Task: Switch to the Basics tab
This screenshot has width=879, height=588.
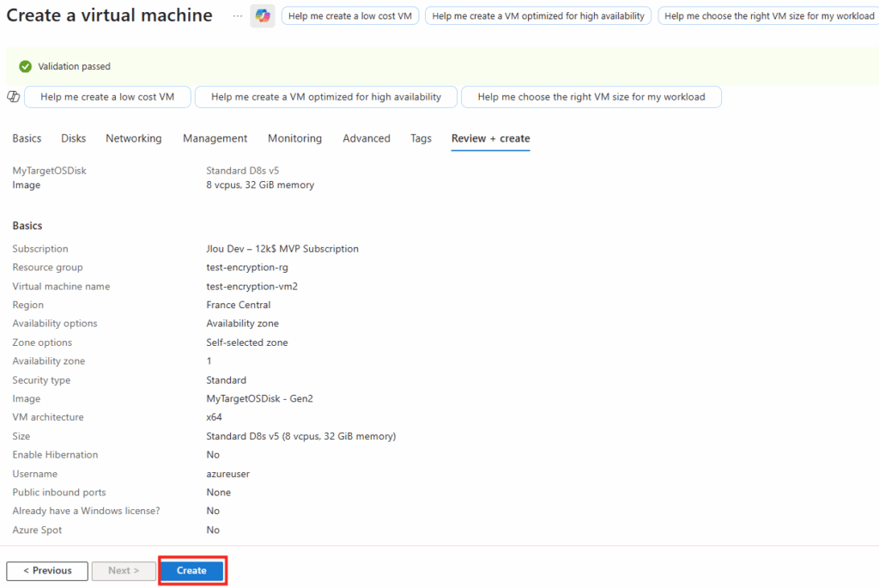Action: pos(27,138)
